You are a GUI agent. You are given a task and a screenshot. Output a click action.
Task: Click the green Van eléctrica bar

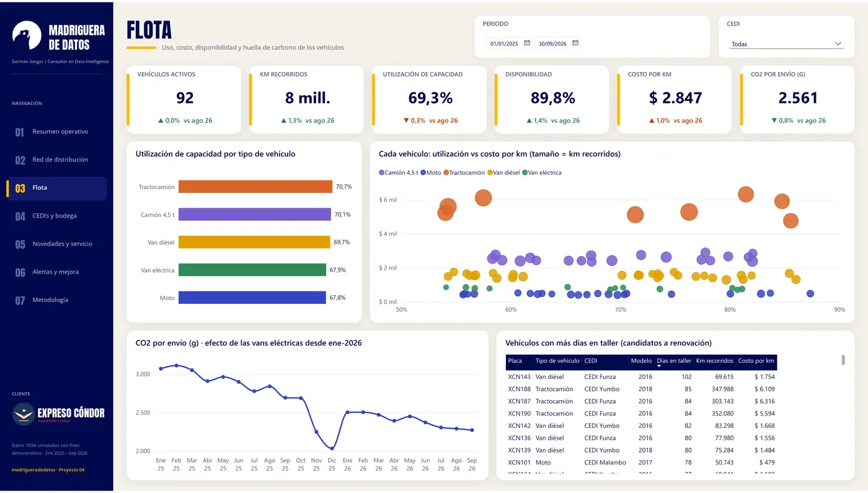(x=252, y=270)
